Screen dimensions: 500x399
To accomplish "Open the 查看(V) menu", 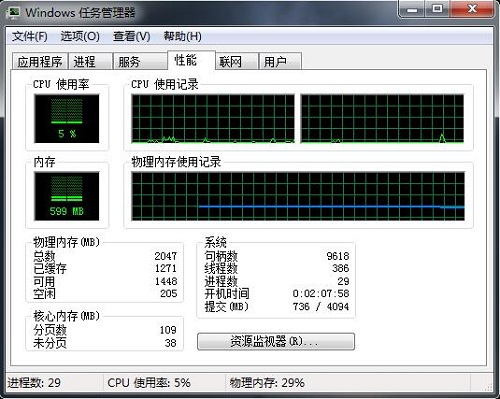I will click(131, 36).
